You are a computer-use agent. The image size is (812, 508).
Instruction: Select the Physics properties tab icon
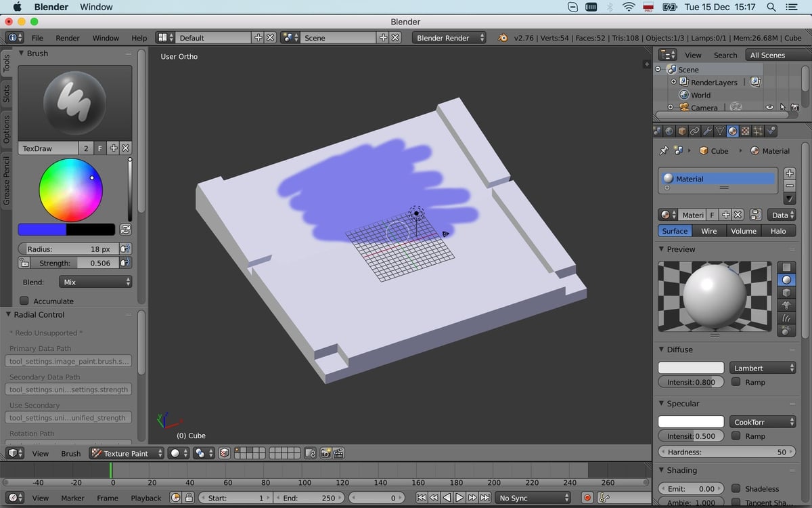click(x=771, y=131)
